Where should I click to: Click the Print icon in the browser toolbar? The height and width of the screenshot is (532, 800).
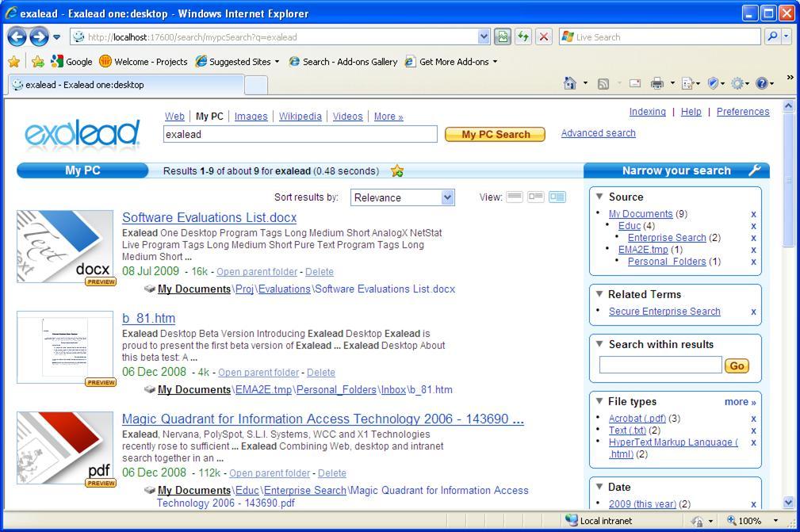656,83
